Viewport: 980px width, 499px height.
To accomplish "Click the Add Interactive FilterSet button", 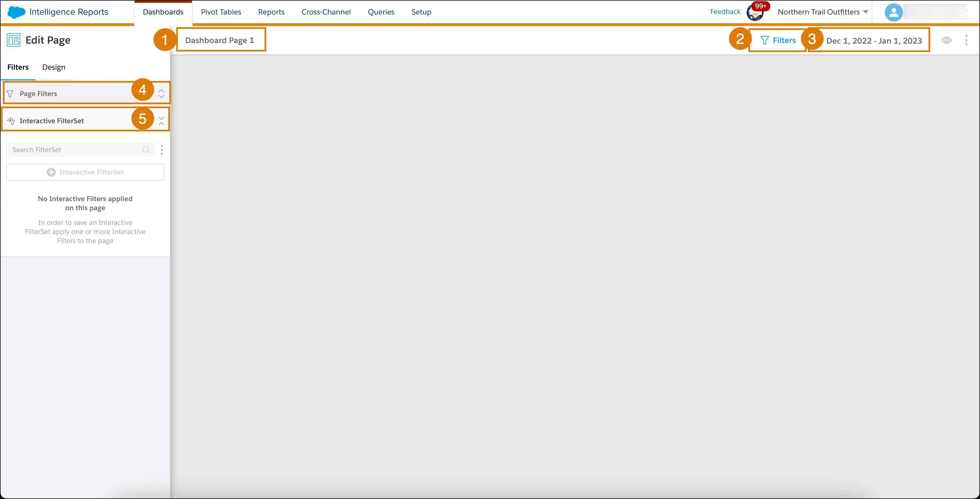I will 85,172.
